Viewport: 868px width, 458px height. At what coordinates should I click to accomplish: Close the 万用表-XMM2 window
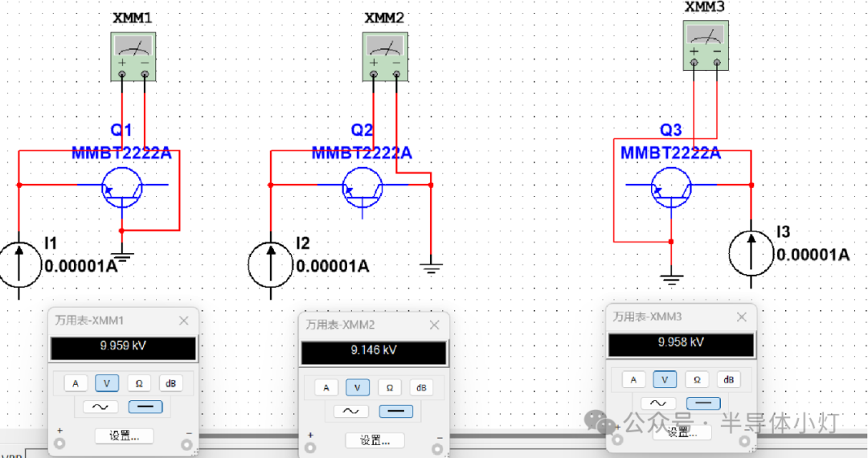[435, 325]
